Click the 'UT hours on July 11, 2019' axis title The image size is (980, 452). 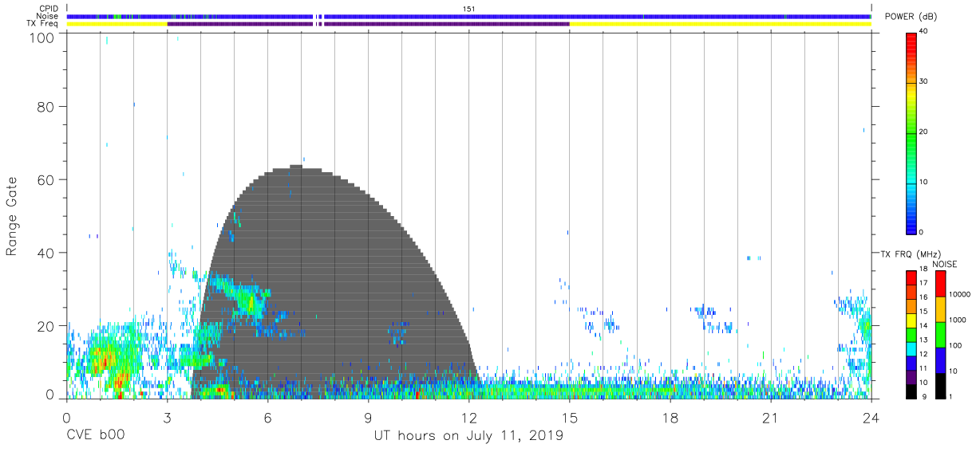pos(468,436)
